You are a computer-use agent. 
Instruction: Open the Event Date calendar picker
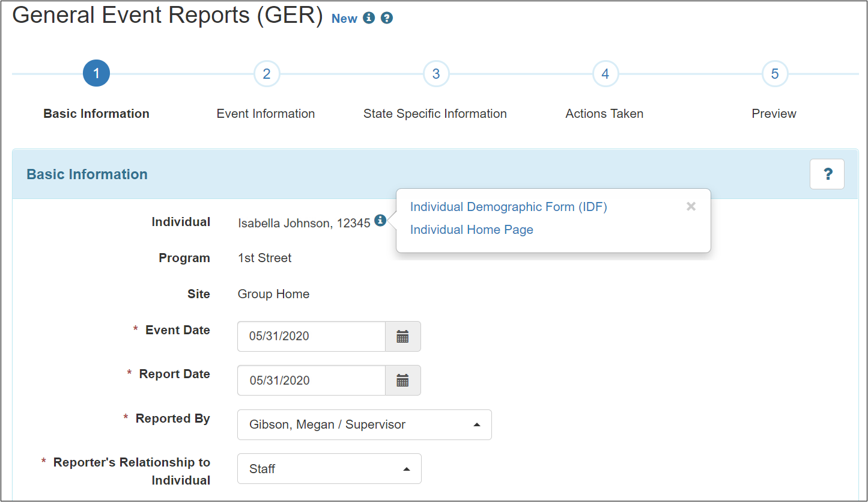402,337
